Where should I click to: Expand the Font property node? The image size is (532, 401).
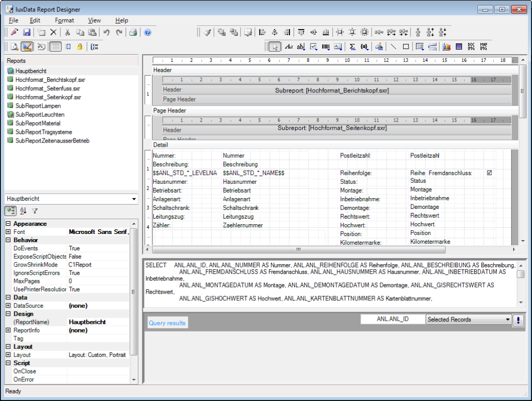(8, 232)
